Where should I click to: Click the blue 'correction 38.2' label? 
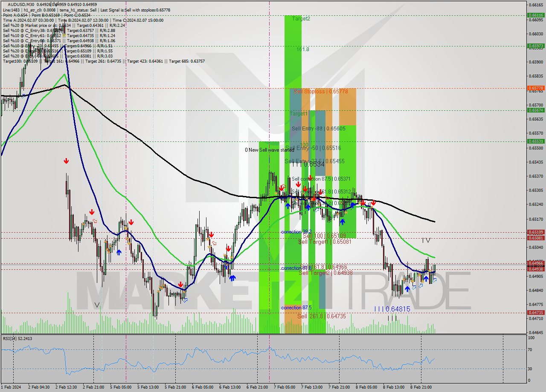pos(296,232)
